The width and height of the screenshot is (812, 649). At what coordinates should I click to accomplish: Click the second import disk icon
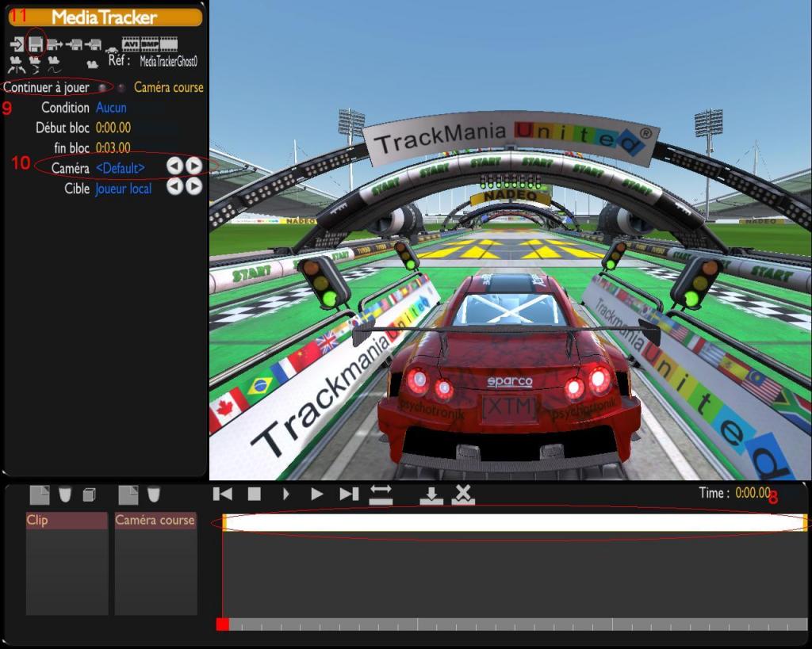94,44
